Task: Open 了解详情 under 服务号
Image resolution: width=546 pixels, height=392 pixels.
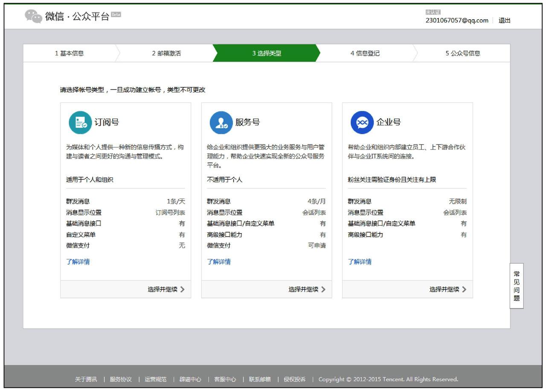Action: 219,262
